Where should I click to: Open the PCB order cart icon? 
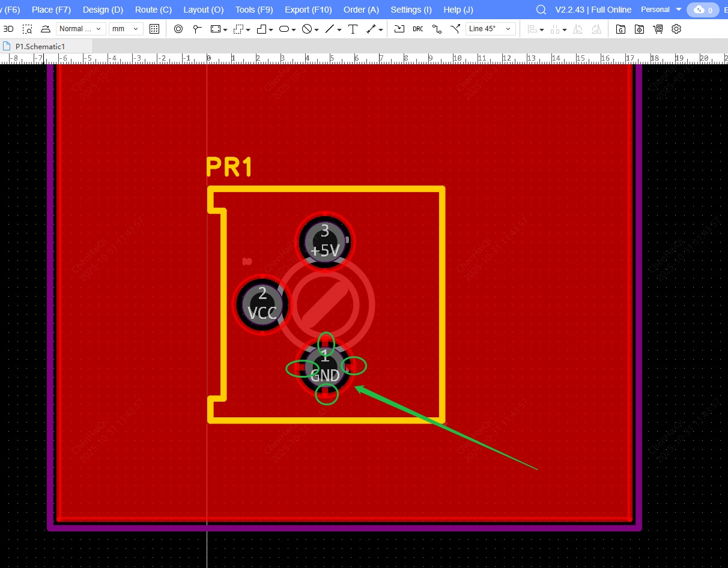coord(658,29)
